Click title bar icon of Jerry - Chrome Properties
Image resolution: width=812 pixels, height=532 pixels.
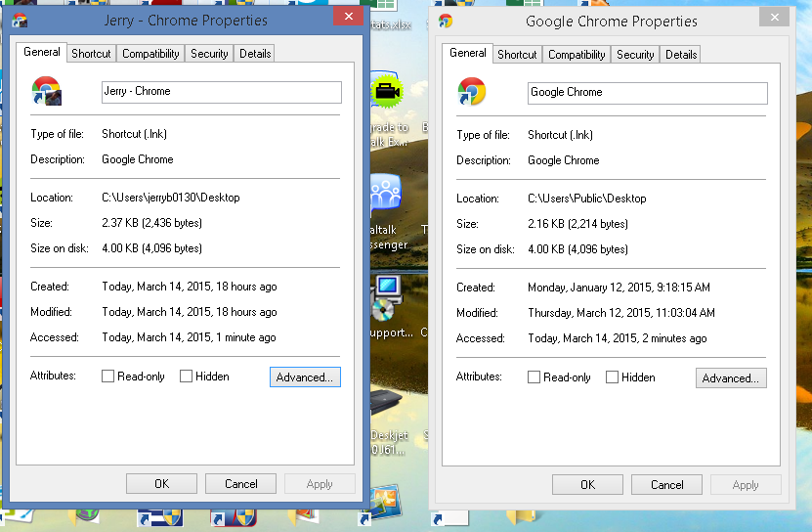(x=20, y=21)
